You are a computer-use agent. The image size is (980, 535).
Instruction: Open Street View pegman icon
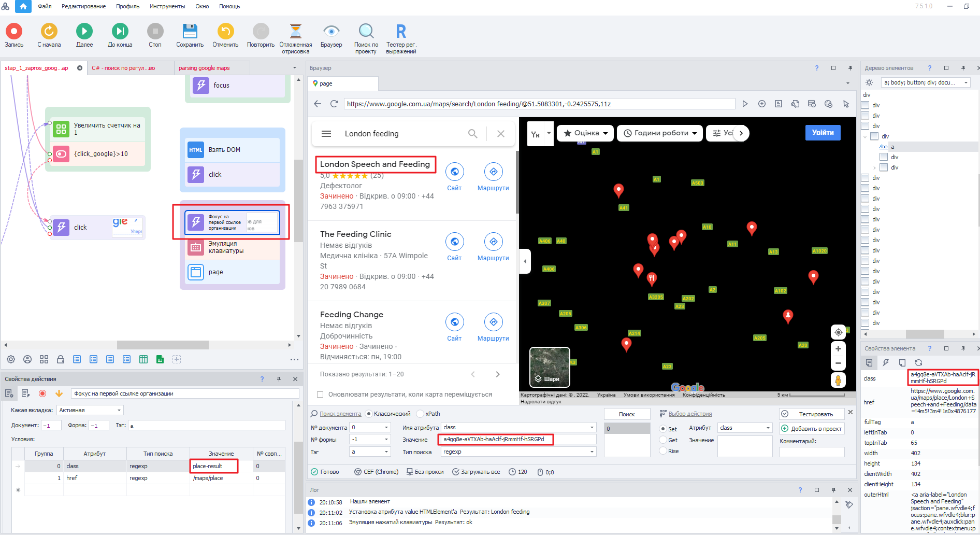(x=838, y=380)
